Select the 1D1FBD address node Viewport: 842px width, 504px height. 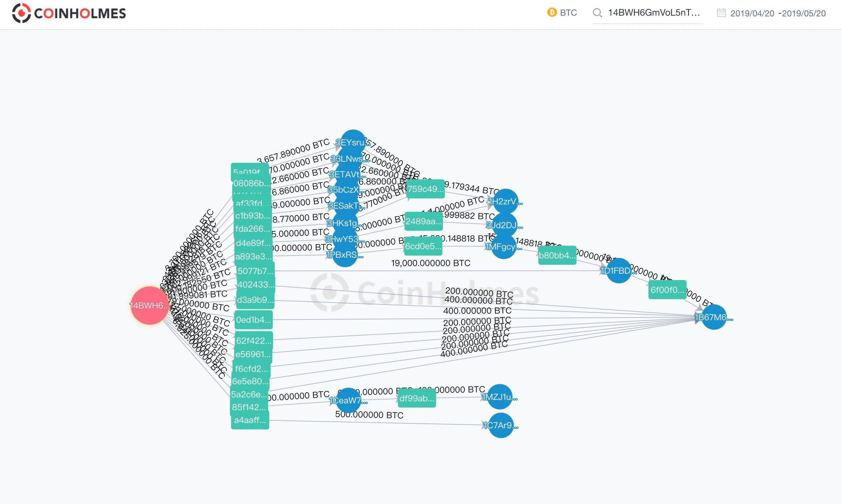[x=619, y=271]
